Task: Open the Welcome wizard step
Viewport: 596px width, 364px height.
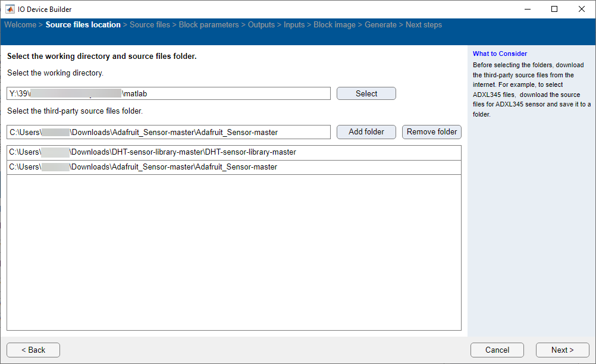Action: [20, 24]
